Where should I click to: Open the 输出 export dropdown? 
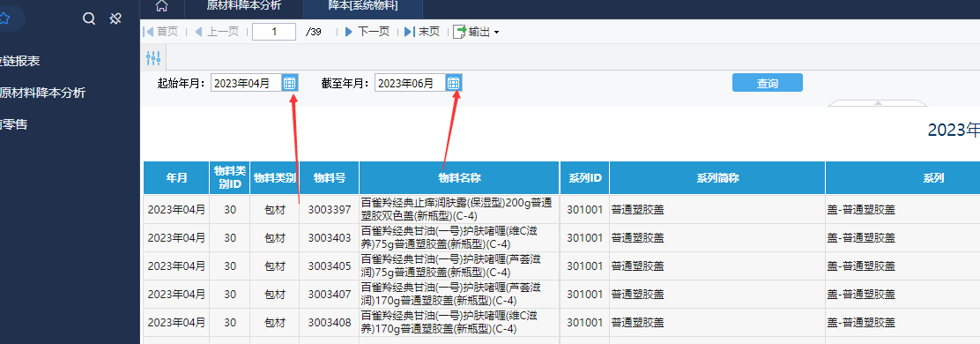pos(476,31)
